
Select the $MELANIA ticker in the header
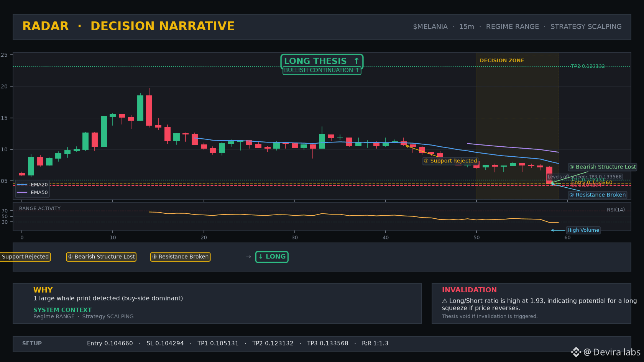point(430,27)
